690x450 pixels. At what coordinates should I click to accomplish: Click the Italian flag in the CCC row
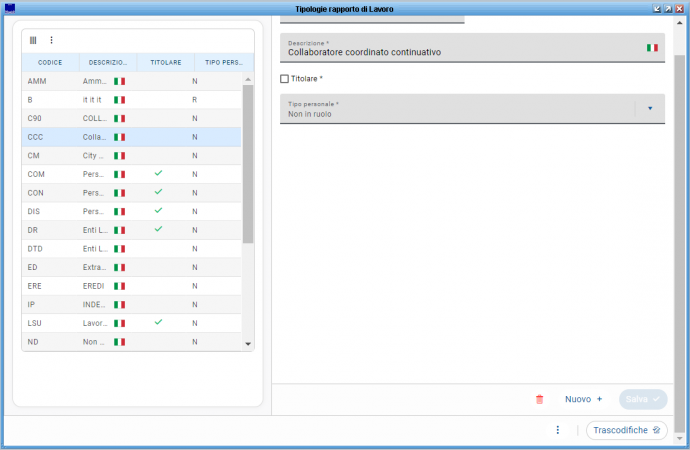pyautogui.click(x=119, y=137)
